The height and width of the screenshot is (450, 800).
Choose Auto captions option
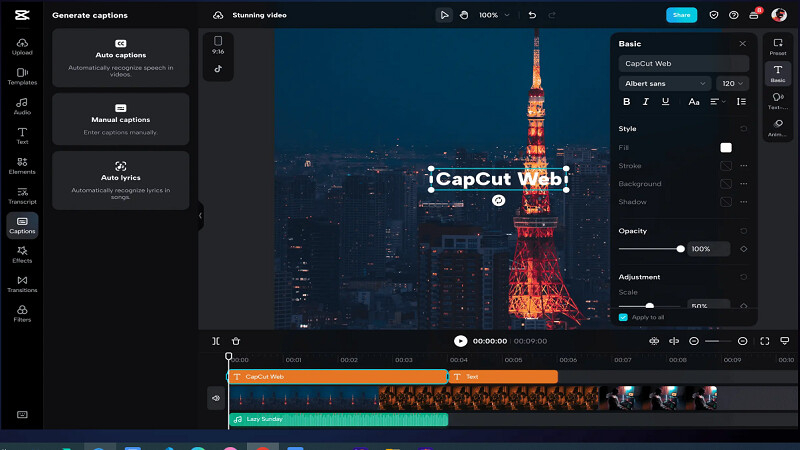(x=120, y=58)
